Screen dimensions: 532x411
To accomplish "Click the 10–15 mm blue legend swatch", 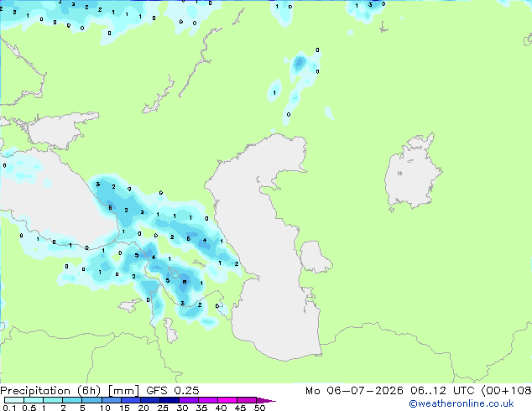I will click(x=112, y=400).
